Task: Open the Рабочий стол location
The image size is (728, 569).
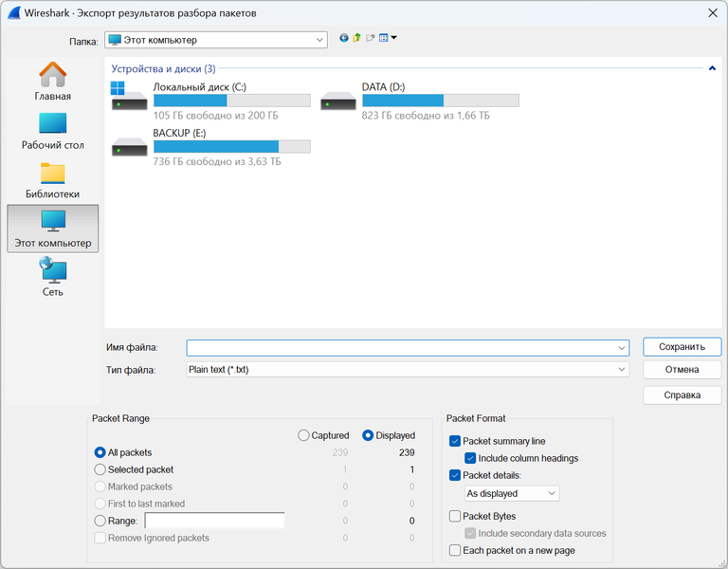Action: click(x=52, y=131)
